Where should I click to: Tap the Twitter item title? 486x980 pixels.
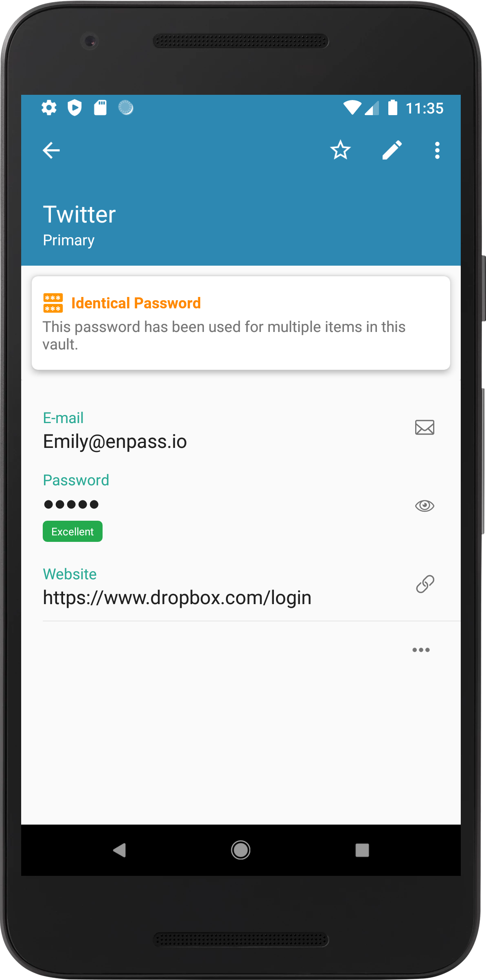click(x=79, y=214)
